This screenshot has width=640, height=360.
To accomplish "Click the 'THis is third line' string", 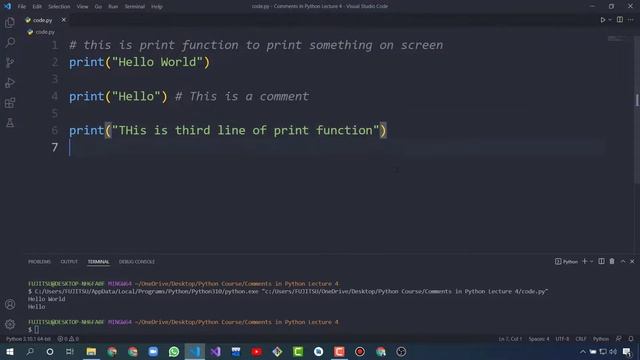I will (246, 131).
